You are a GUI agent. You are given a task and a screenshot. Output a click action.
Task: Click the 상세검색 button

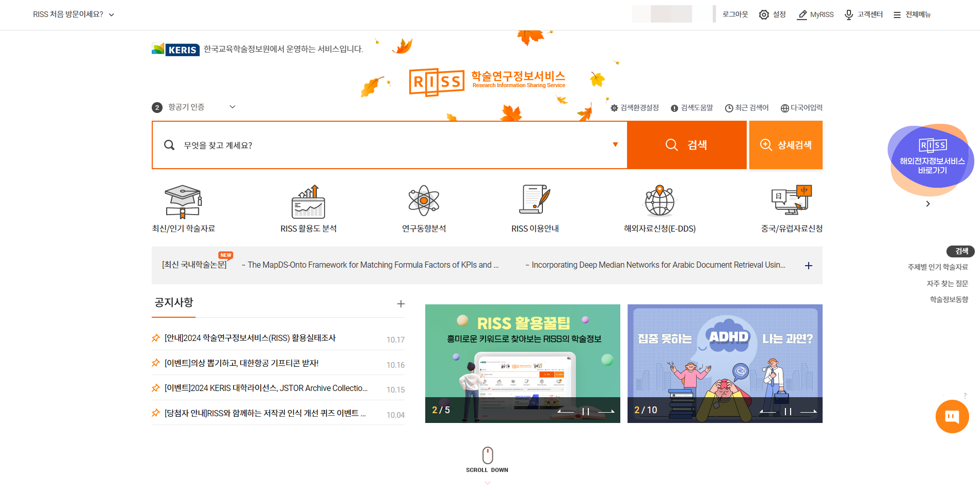[x=785, y=145]
